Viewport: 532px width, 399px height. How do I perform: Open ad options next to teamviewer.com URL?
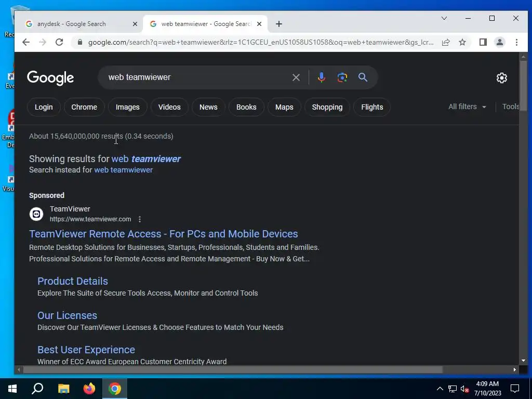pyautogui.click(x=139, y=219)
